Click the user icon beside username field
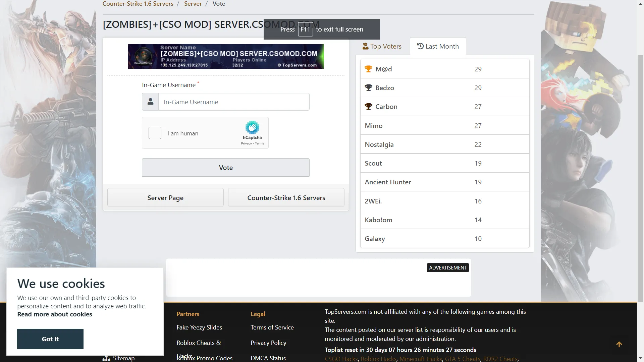 (x=150, y=102)
